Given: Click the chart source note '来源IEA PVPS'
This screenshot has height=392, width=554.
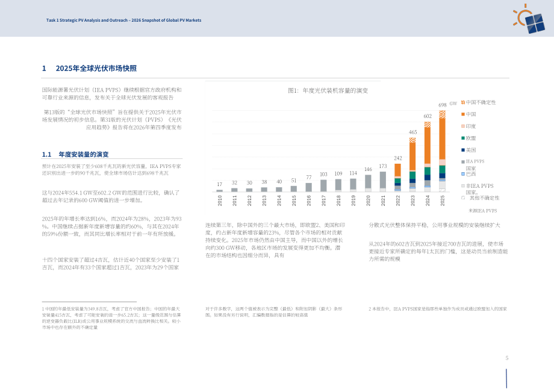Looking at the screenshot, I should pyautogui.click(x=482, y=211).
